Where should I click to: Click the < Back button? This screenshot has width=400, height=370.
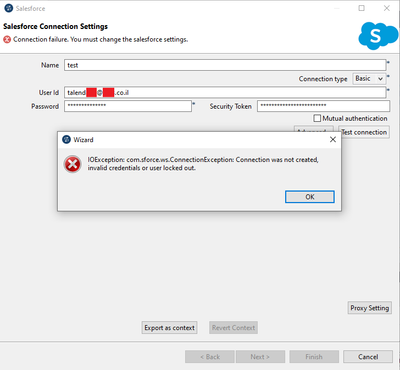point(210,357)
